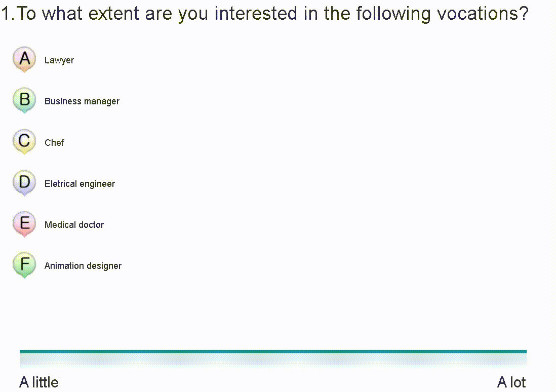Click the Chef option text
Viewport: 556px width, 392px height.
[x=54, y=143]
